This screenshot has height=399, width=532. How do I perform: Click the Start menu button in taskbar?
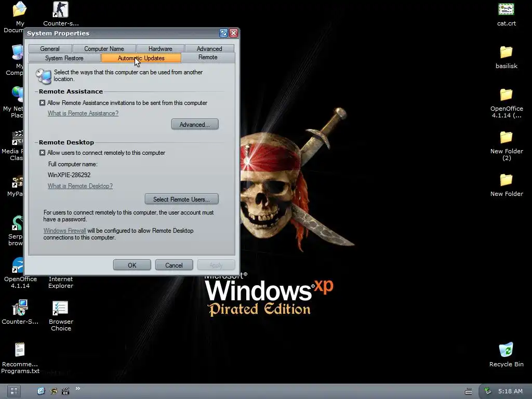point(14,391)
